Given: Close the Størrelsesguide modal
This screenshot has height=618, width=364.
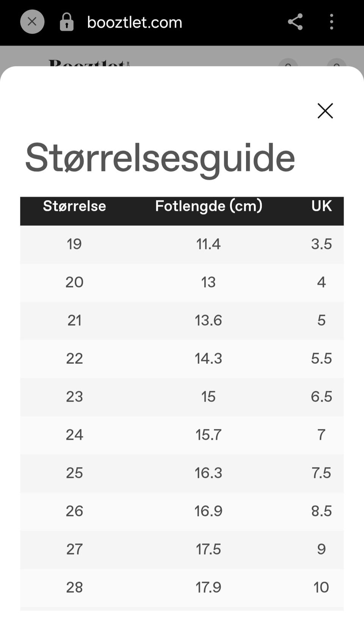Looking at the screenshot, I should coord(325,111).
